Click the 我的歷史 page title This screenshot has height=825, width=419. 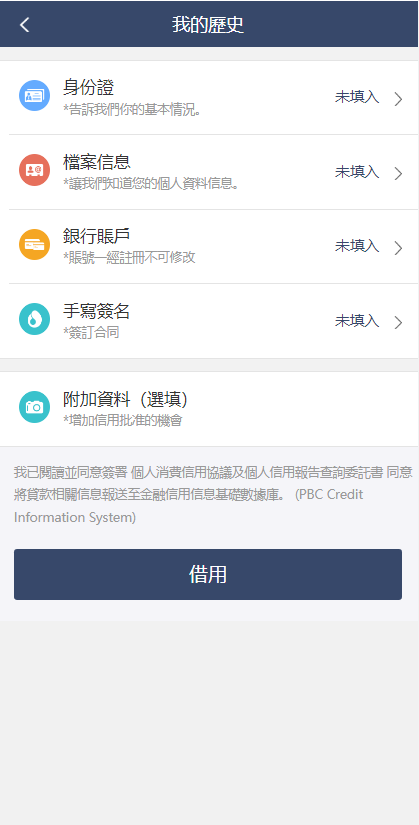pos(208,25)
